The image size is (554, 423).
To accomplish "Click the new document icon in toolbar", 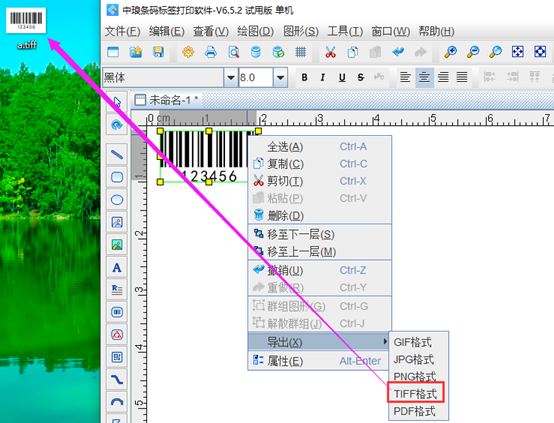I will click(113, 52).
